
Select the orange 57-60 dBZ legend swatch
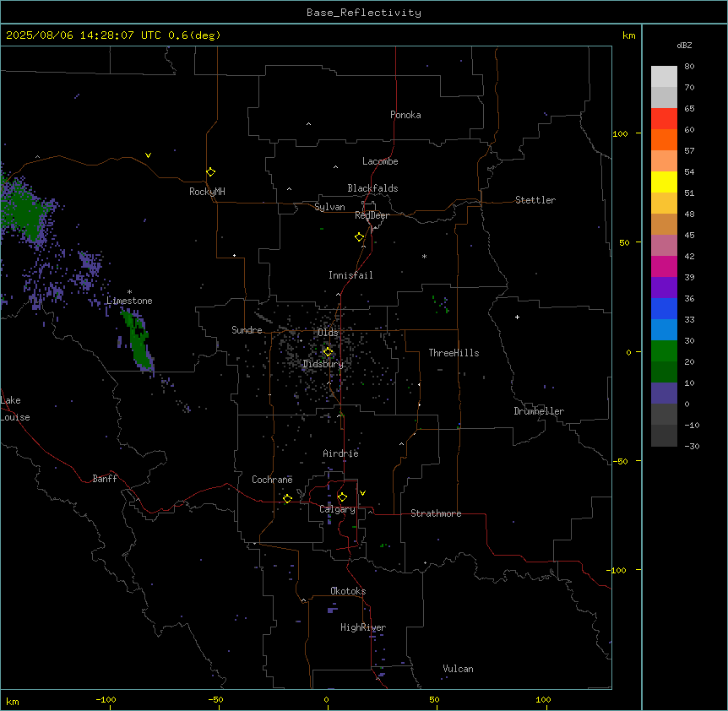(x=664, y=139)
